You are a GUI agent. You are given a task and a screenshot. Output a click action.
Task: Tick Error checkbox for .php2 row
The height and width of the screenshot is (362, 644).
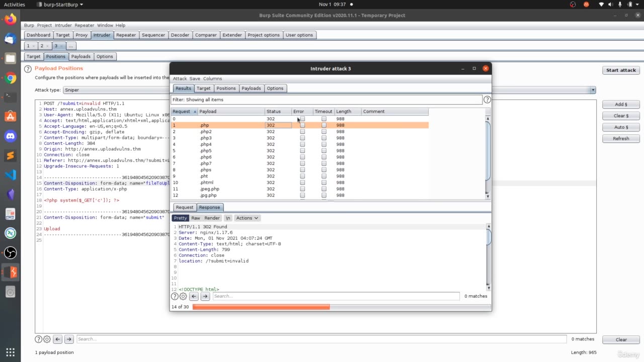click(x=302, y=131)
